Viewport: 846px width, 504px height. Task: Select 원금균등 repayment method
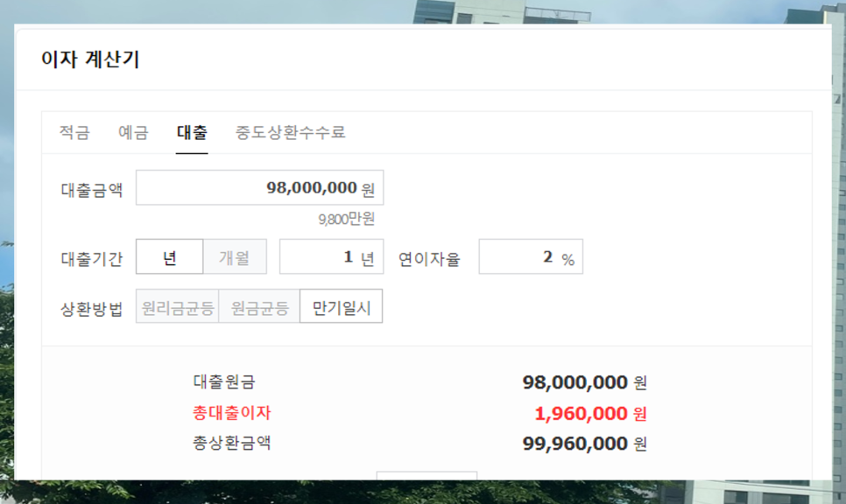click(260, 308)
